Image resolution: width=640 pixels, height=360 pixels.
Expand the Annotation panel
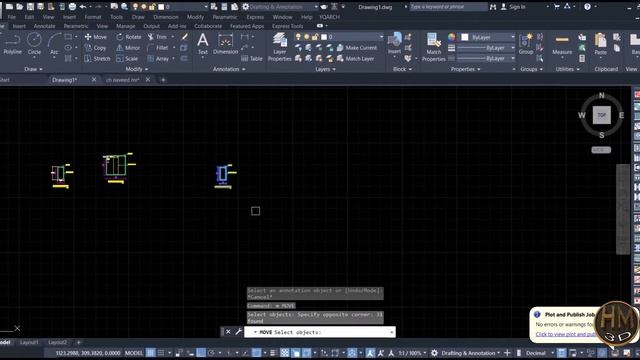(x=229, y=69)
